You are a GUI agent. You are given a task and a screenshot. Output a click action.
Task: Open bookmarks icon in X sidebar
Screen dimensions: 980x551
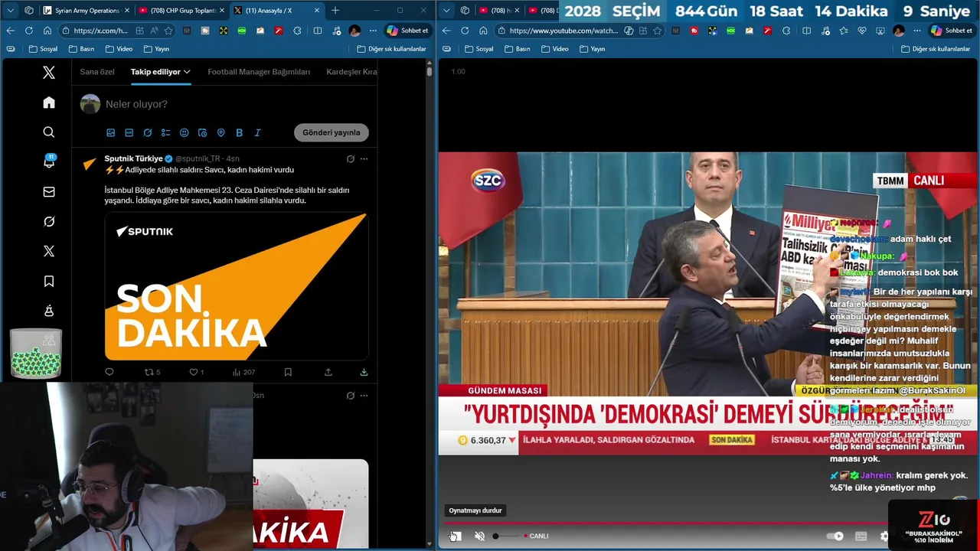point(49,282)
